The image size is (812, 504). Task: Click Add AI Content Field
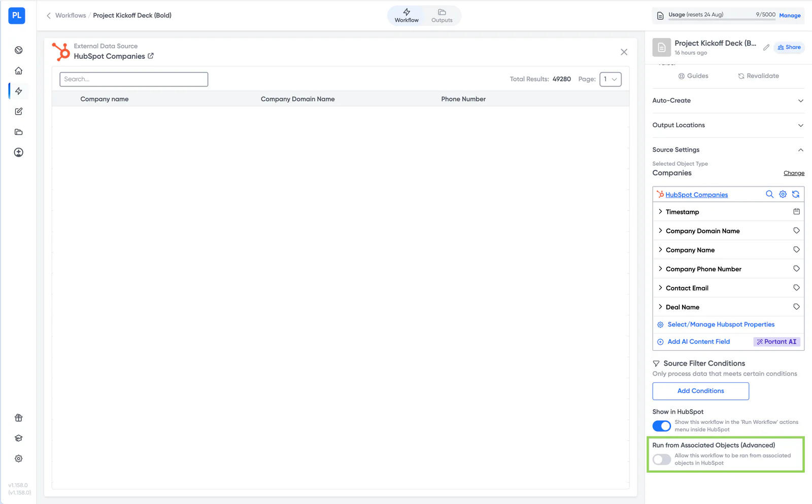click(x=698, y=342)
